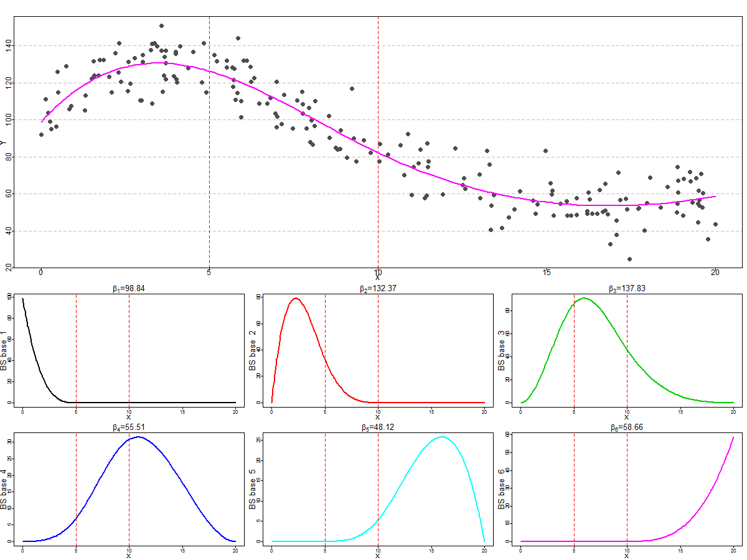Click the β6=58.66 panel title

click(x=626, y=427)
